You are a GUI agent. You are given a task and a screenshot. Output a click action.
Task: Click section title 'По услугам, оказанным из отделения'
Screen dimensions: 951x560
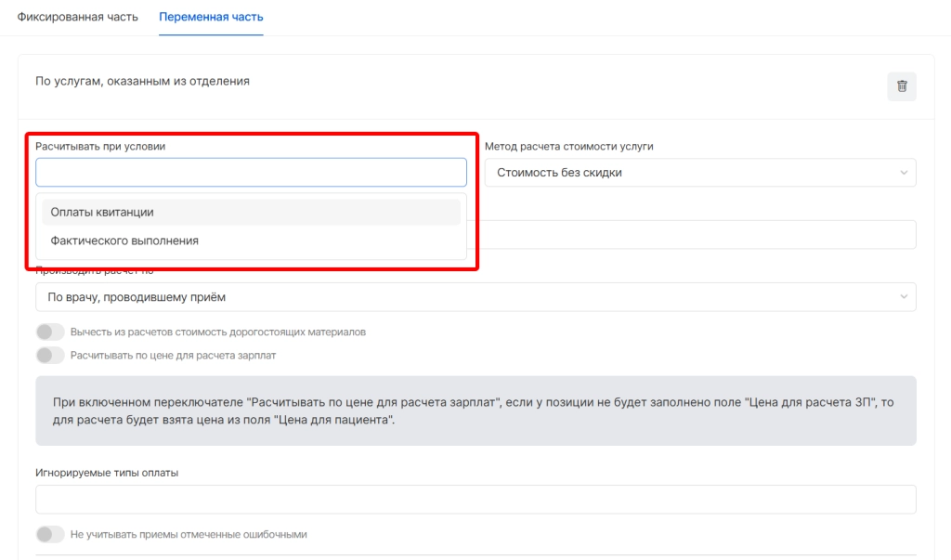[x=142, y=81]
